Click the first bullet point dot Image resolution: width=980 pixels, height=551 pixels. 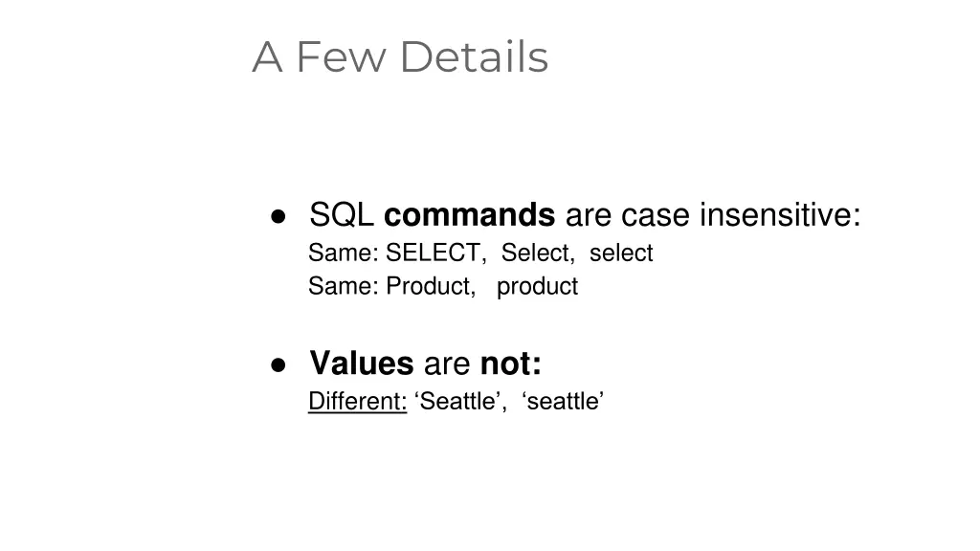(x=278, y=216)
